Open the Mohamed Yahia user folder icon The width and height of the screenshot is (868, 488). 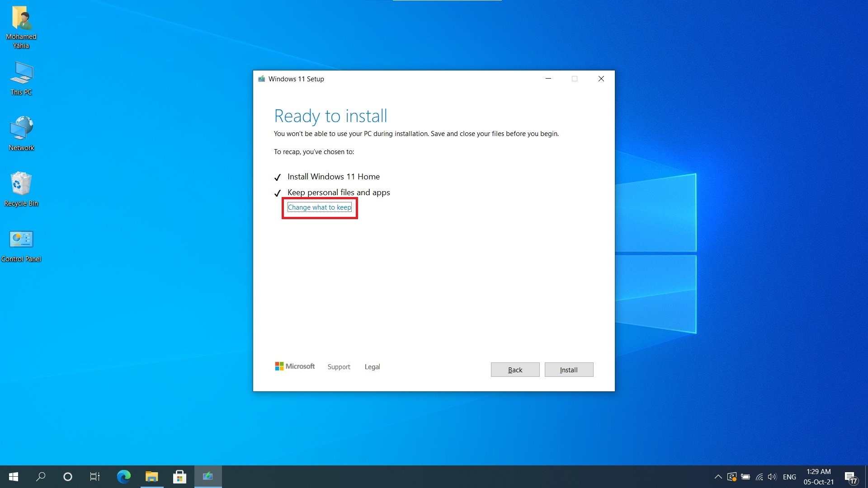21,26
